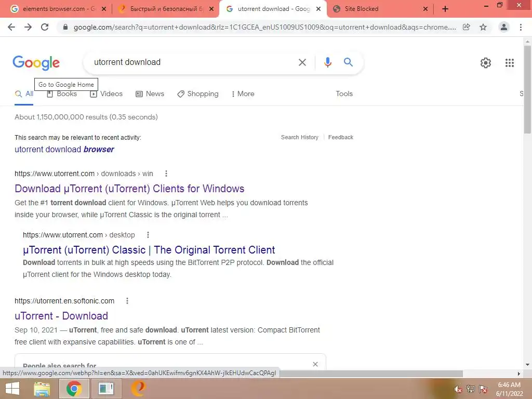
Task: Filter results by Books
Action: [x=62, y=94]
